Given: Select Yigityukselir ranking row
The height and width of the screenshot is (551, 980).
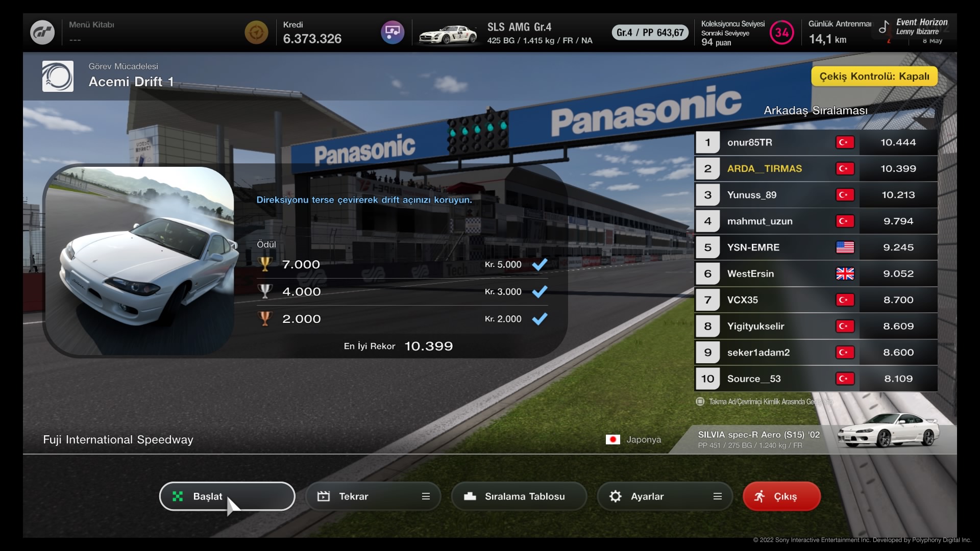Looking at the screenshot, I should point(816,326).
